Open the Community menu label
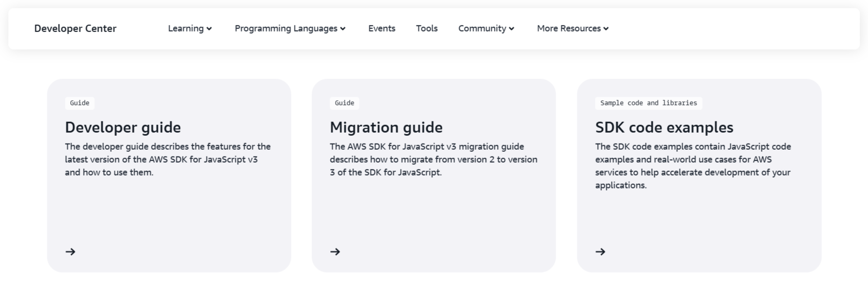 click(482, 28)
